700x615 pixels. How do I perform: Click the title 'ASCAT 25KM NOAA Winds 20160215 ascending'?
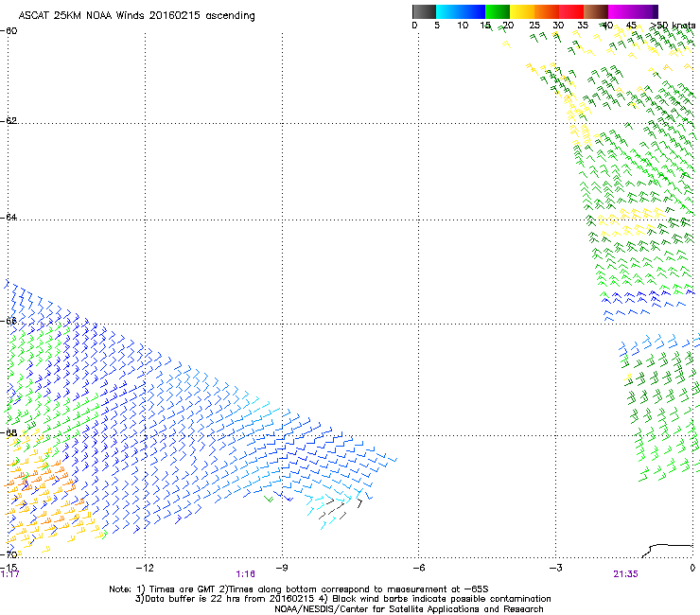[136, 16]
